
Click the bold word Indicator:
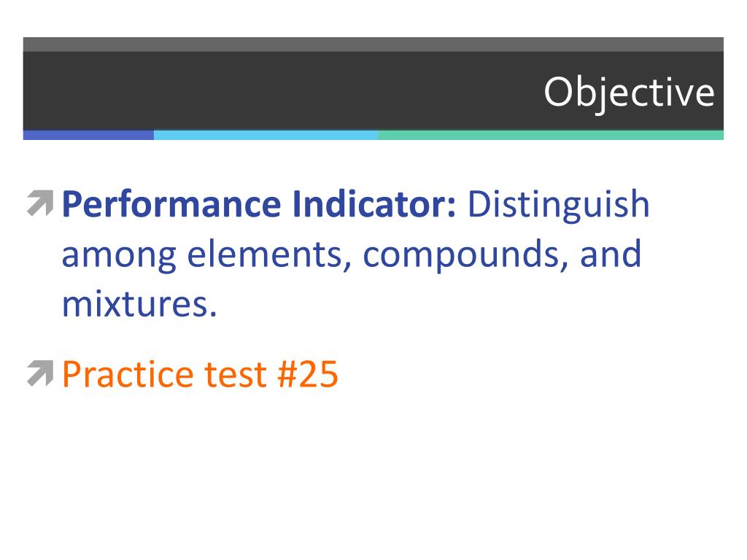tap(374, 204)
